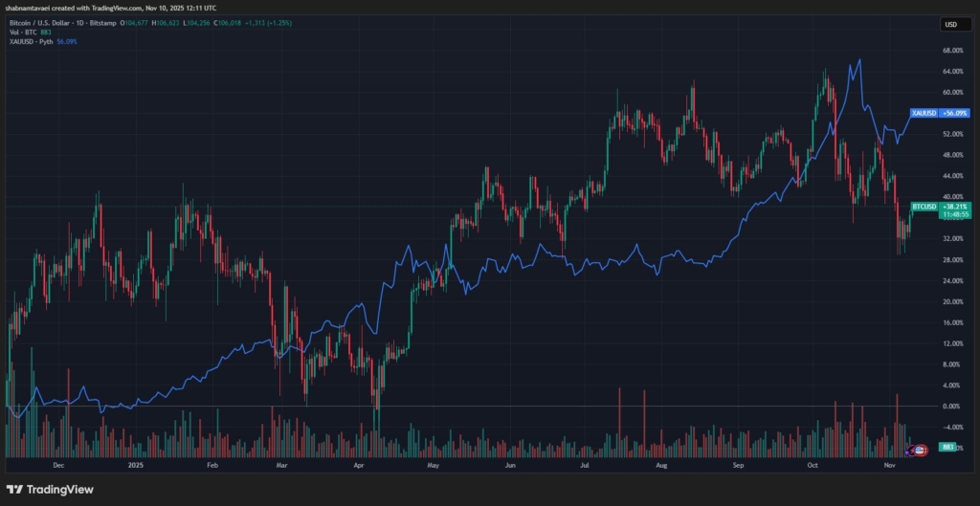The height and width of the screenshot is (506, 980).
Task: Click the +38.21% BTCUSD value tag
Action: [x=955, y=206]
